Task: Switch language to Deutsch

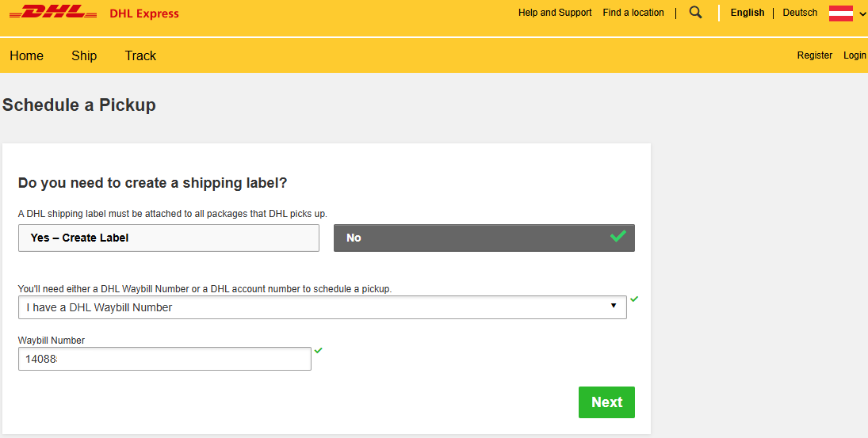Action: click(x=799, y=13)
